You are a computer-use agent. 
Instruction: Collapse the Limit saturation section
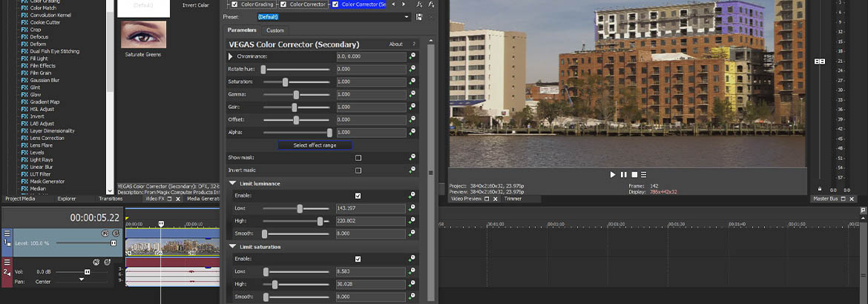(232, 246)
